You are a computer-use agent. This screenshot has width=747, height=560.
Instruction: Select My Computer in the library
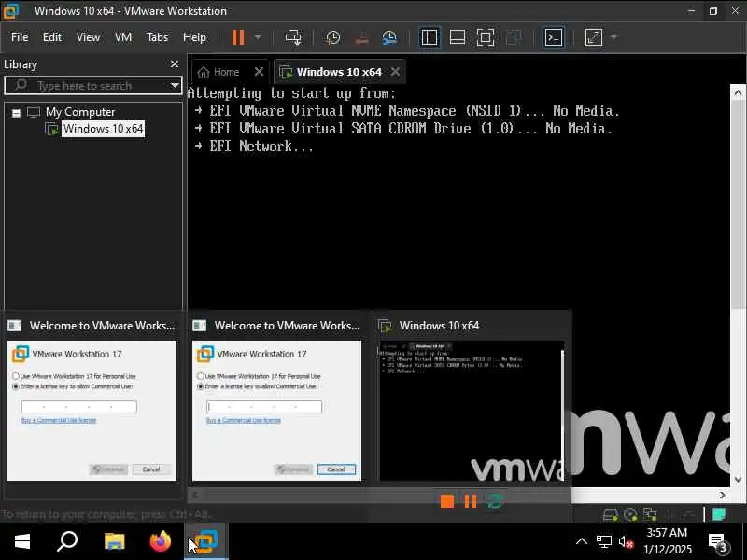(80, 112)
